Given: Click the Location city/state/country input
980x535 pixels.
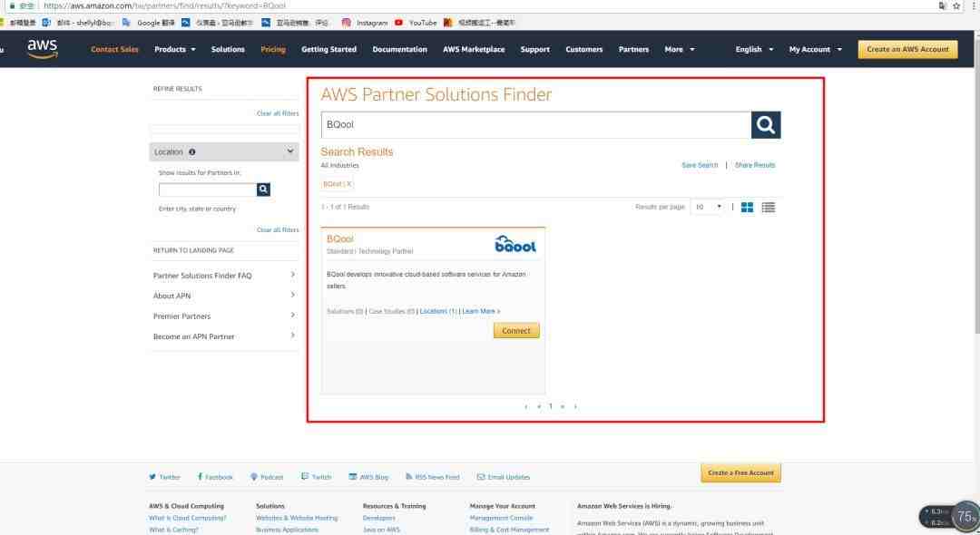Looking at the screenshot, I should (x=208, y=190).
